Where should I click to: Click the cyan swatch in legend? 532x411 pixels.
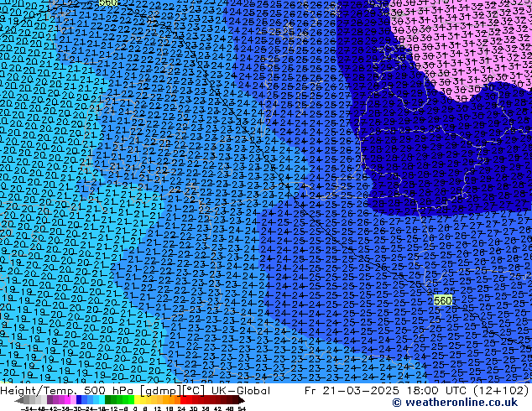tap(102, 400)
